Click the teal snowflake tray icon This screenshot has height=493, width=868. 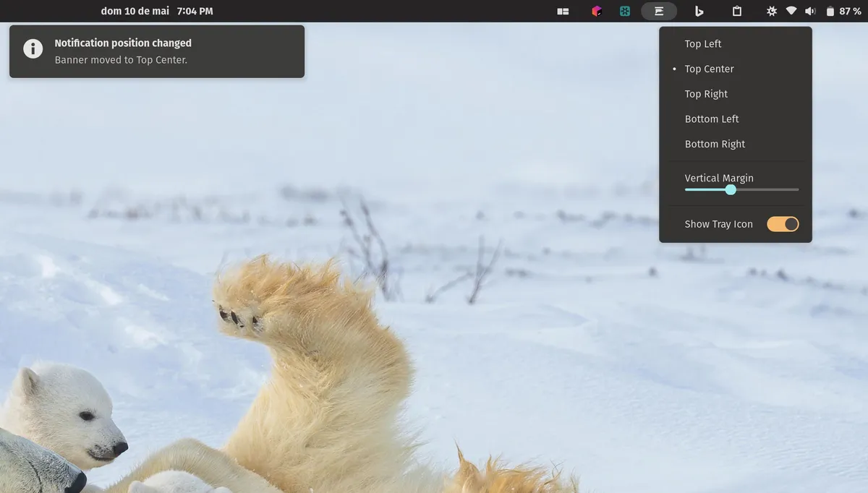pyautogui.click(x=625, y=11)
